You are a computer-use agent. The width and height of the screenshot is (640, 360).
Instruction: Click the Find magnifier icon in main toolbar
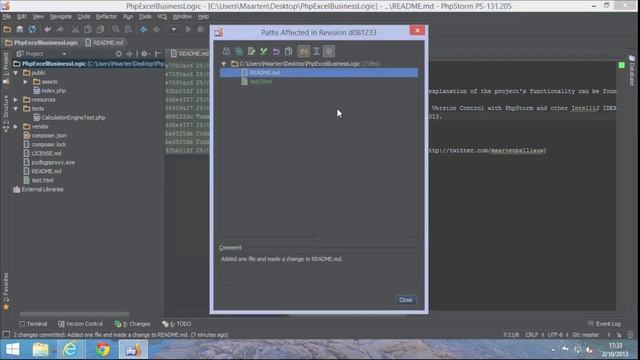[116, 29]
